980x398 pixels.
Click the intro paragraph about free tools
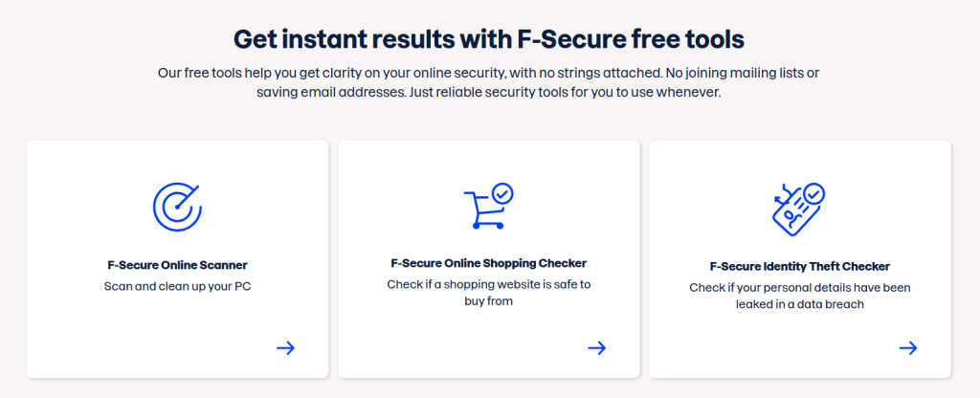489,82
